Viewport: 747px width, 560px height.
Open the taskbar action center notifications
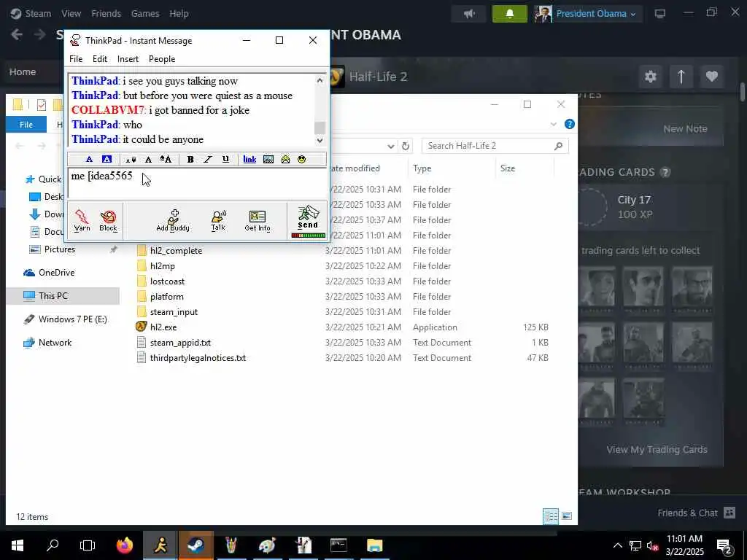(724, 546)
